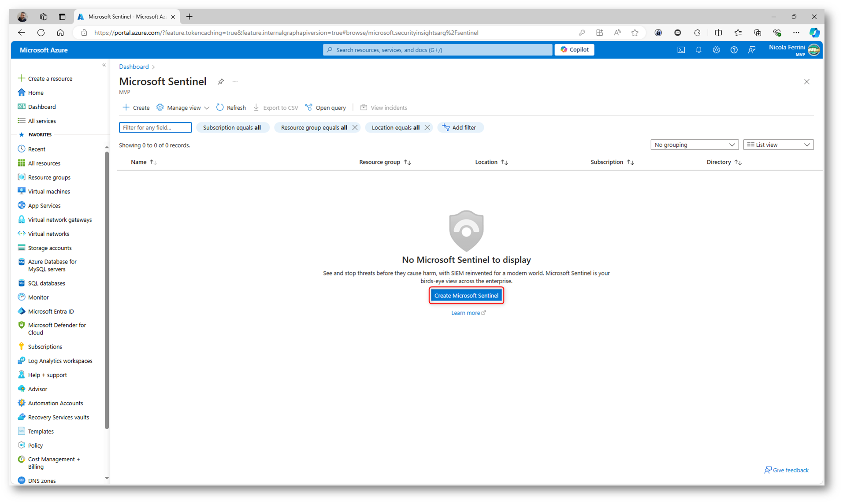
Task: Sort by Location column header
Action: click(491, 162)
